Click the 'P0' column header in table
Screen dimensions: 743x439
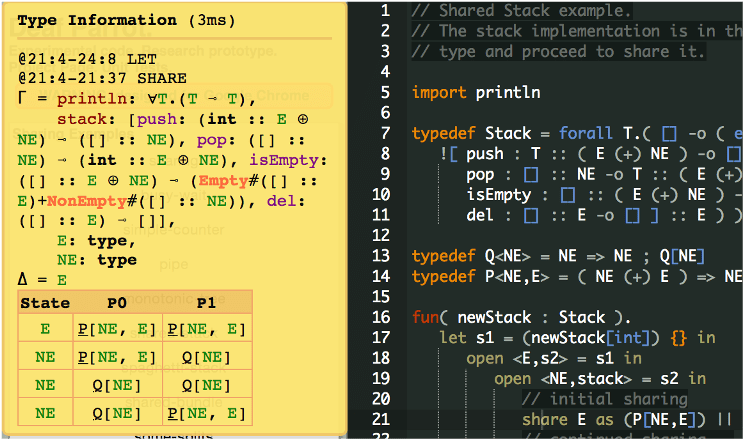(117, 303)
